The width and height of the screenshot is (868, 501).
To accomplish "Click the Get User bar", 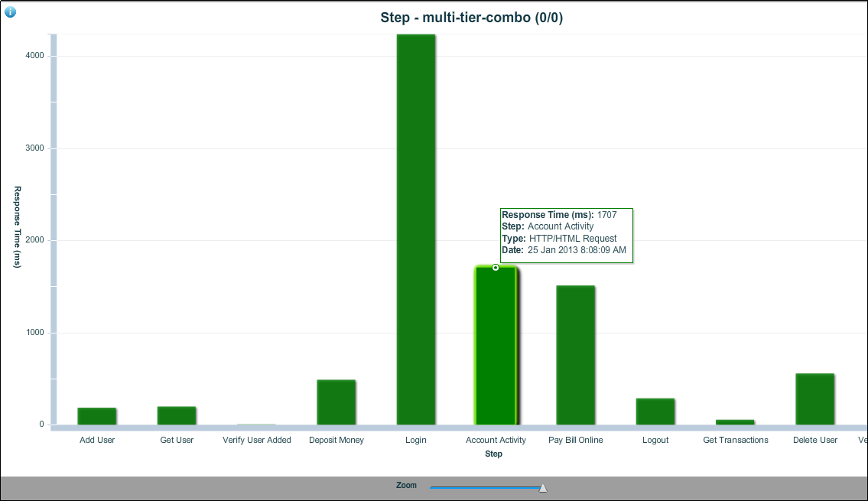I will point(177,417).
